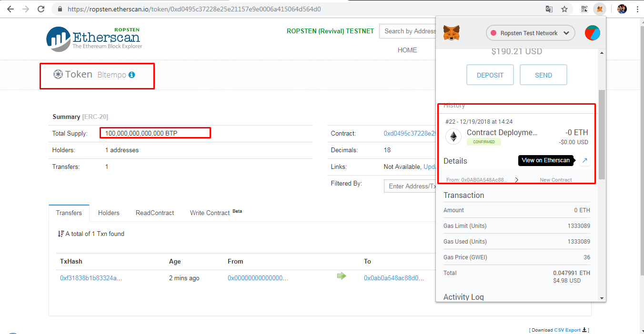Click the Enter Address/Tx filter field
Viewport: 644px width, 334px height.
point(410,186)
